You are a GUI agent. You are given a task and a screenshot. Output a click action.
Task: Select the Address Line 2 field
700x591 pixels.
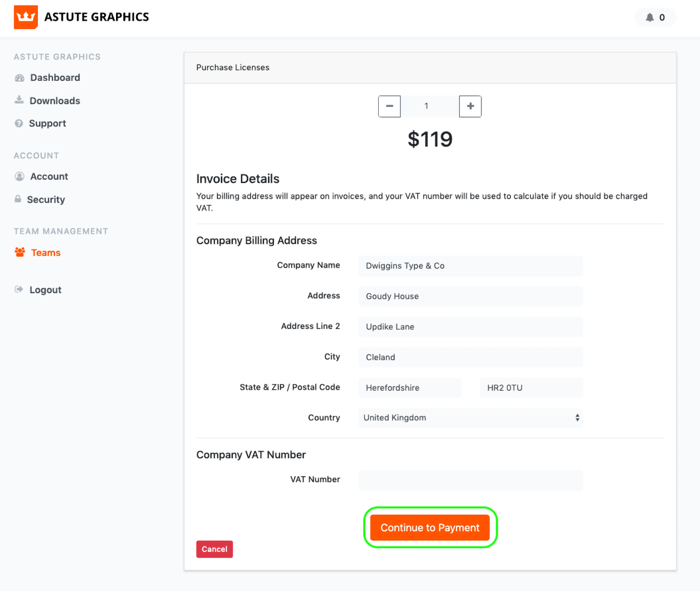(x=470, y=327)
